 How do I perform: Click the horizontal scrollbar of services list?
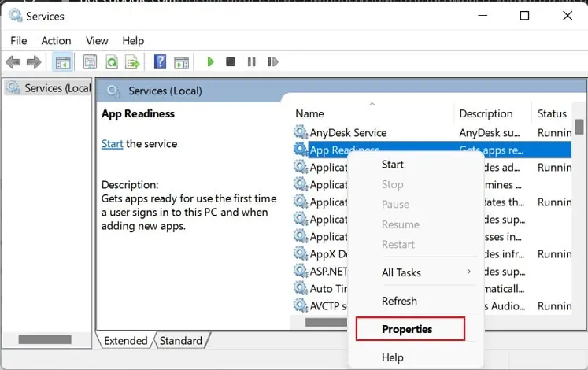326,323
